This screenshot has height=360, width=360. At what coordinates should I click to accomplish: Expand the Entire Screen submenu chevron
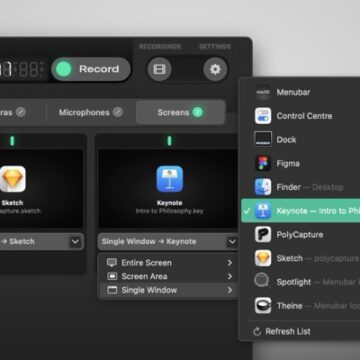(x=230, y=263)
